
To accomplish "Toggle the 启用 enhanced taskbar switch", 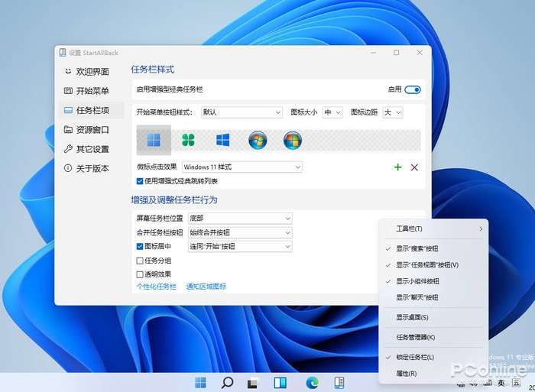I will click(x=413, y=89).
